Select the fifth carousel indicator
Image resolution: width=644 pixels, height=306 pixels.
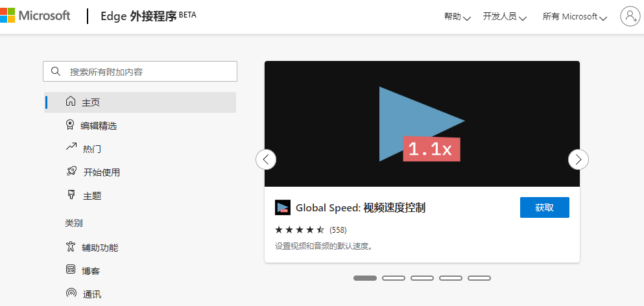coord(479,278)
